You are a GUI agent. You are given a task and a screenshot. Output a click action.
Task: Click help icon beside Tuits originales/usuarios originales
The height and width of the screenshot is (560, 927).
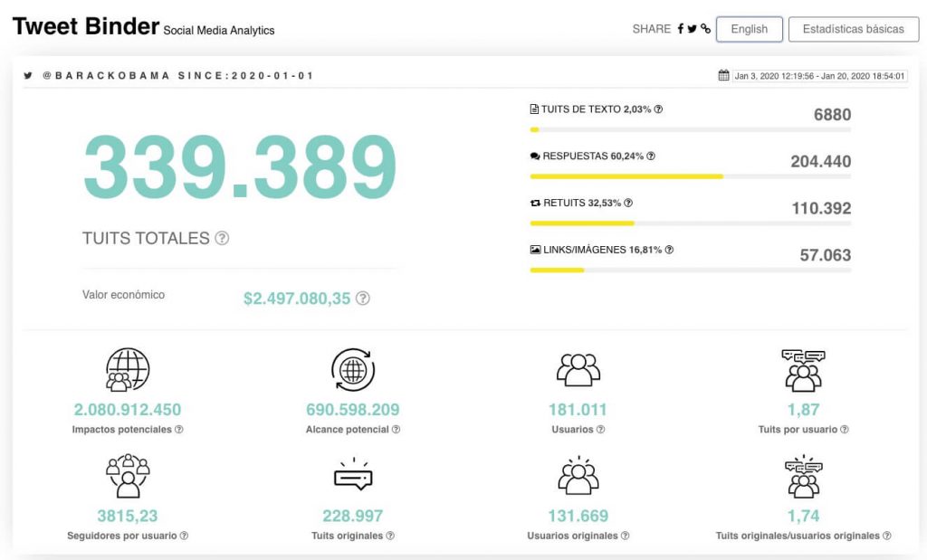(887, 536)
